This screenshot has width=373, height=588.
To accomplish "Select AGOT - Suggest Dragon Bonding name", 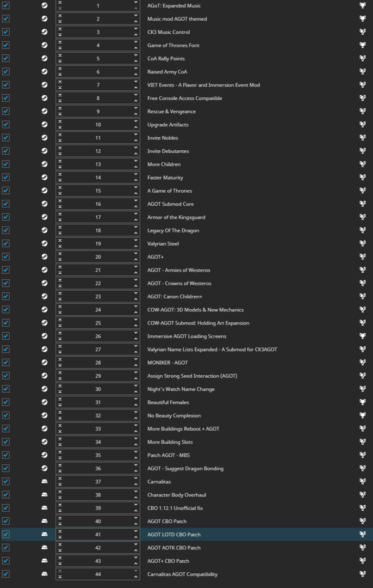I will (x=185, y=468).
